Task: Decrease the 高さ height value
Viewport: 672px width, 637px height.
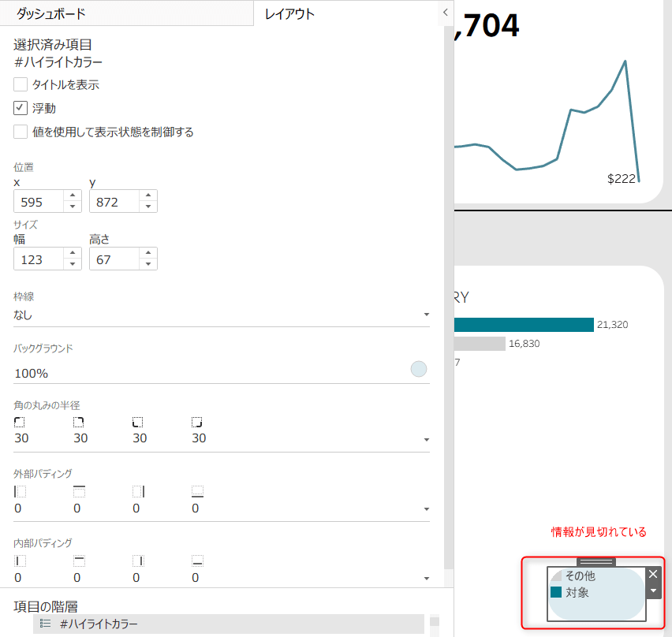Action: click(x=147, y=264)
